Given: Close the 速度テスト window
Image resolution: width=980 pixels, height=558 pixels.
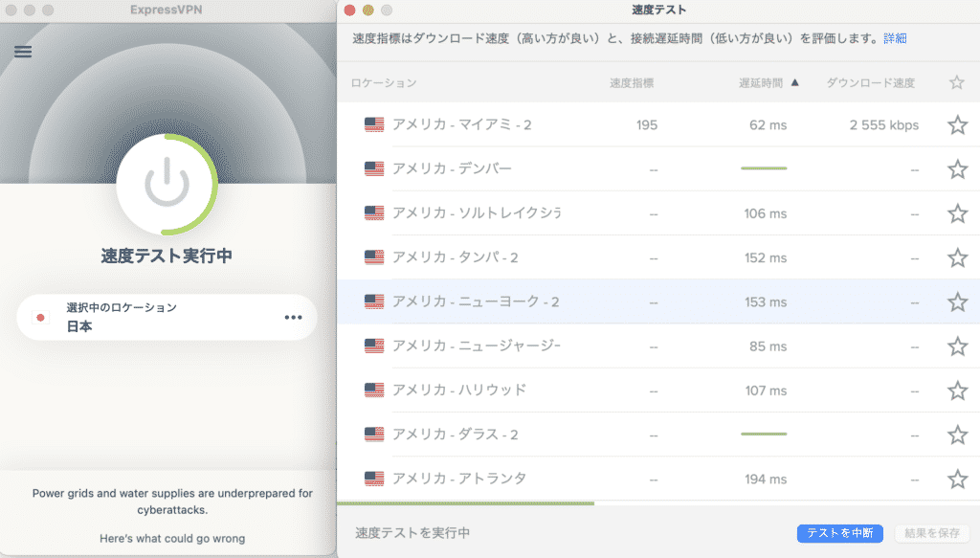Looking at the screenshot, I should tap(350, 10).
